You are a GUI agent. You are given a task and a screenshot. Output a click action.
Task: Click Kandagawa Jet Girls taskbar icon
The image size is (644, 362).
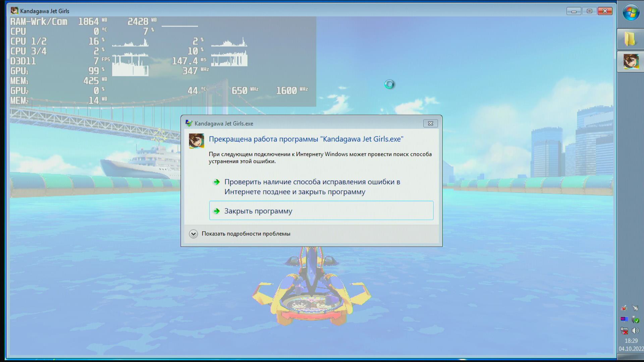631,62
